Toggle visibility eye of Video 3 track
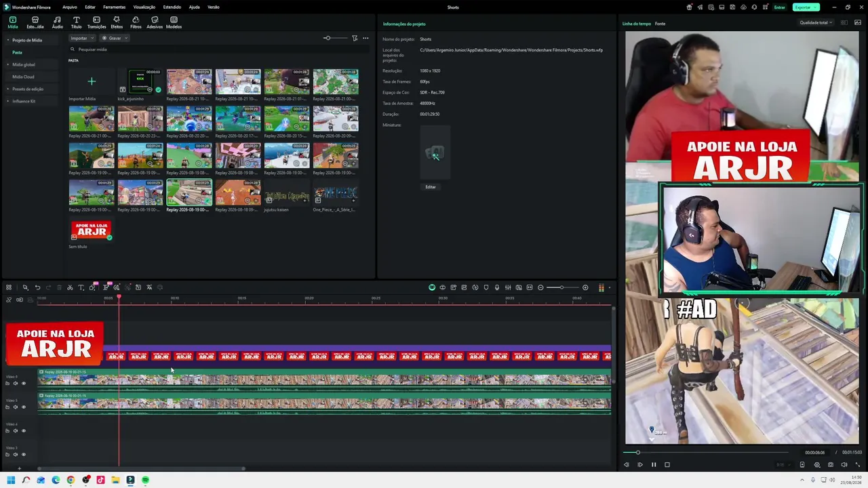 [24, 455]
